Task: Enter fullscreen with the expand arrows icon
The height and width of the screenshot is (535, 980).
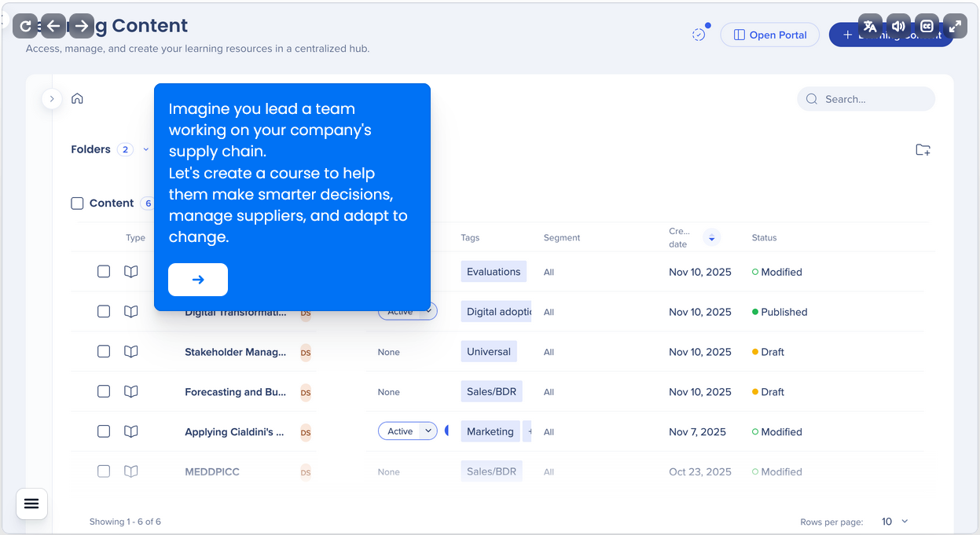Action: (x=955, y=26)
